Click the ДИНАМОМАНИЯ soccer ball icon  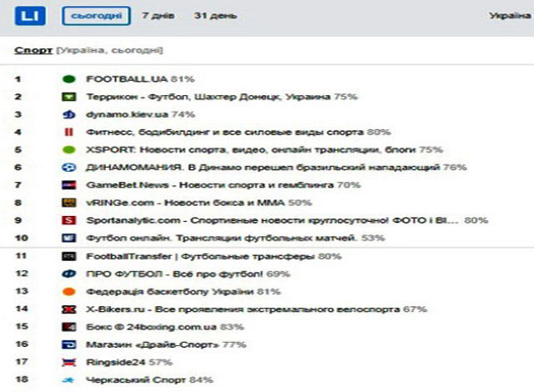(x=68, y=168)
